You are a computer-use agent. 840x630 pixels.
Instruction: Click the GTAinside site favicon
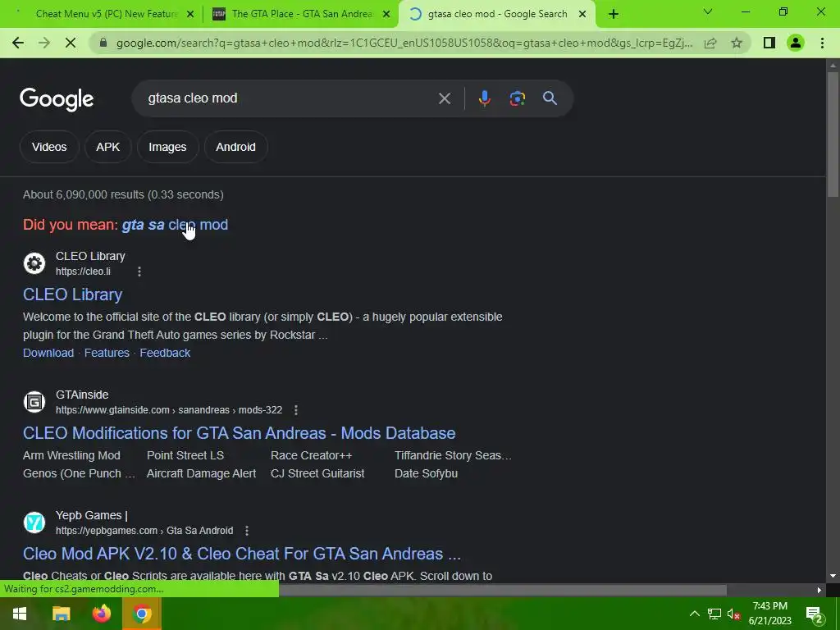tap(34, 402)
